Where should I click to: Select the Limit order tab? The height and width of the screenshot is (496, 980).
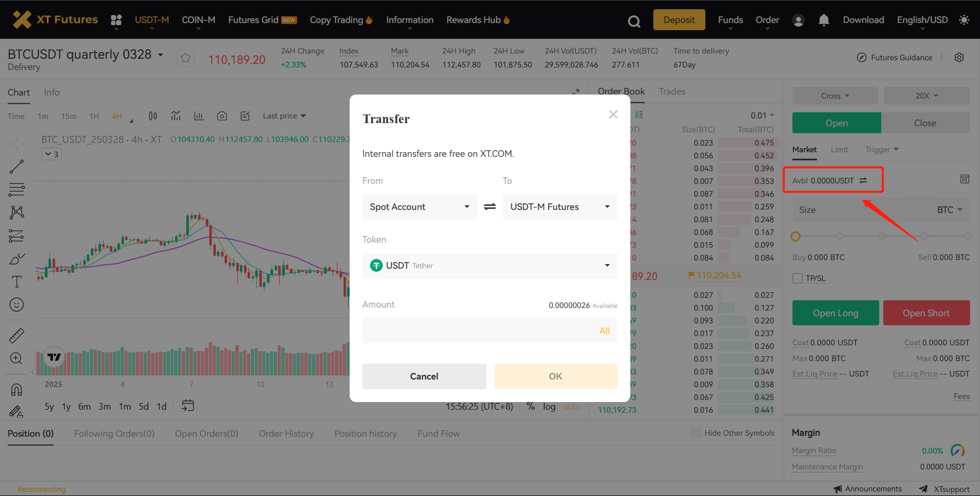pyautogui.click(x=839, y=150)
